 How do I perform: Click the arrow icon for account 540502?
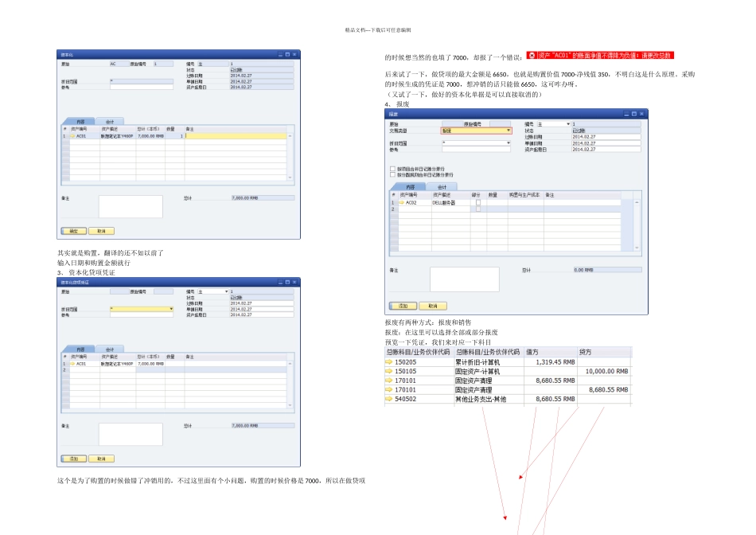[x=388, y=399]
